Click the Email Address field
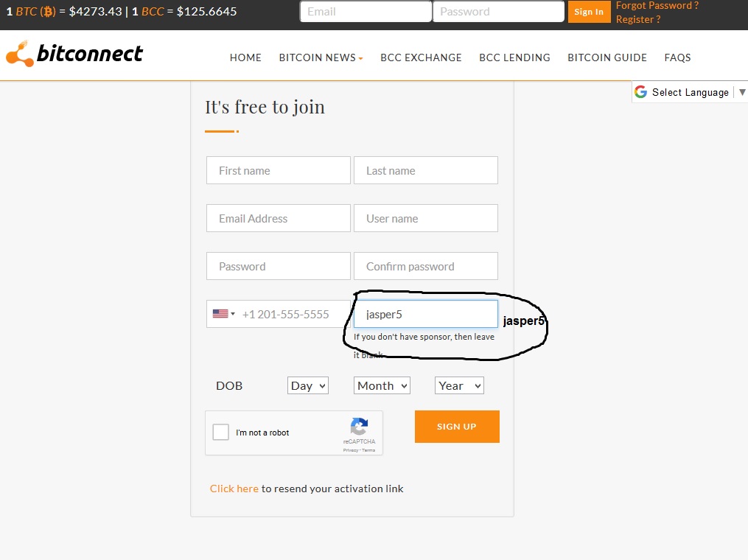 (x=278, y=218)
